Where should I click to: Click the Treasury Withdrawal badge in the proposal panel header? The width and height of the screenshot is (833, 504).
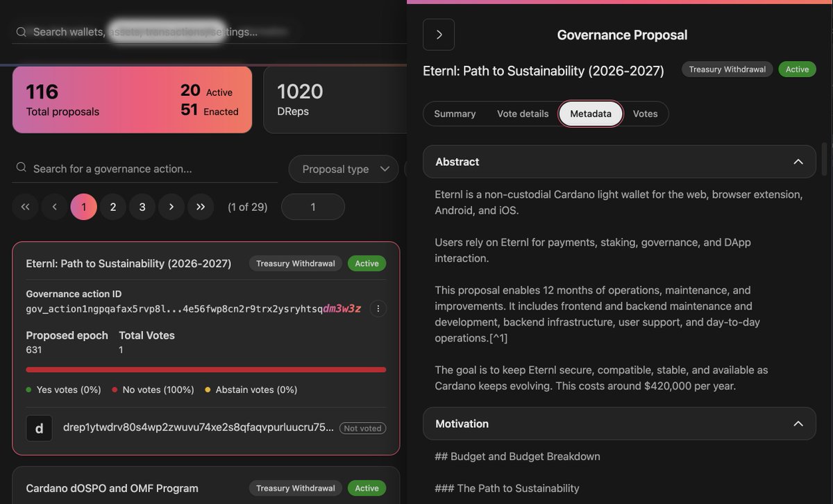pyautogui.click(x=727, y=69)
